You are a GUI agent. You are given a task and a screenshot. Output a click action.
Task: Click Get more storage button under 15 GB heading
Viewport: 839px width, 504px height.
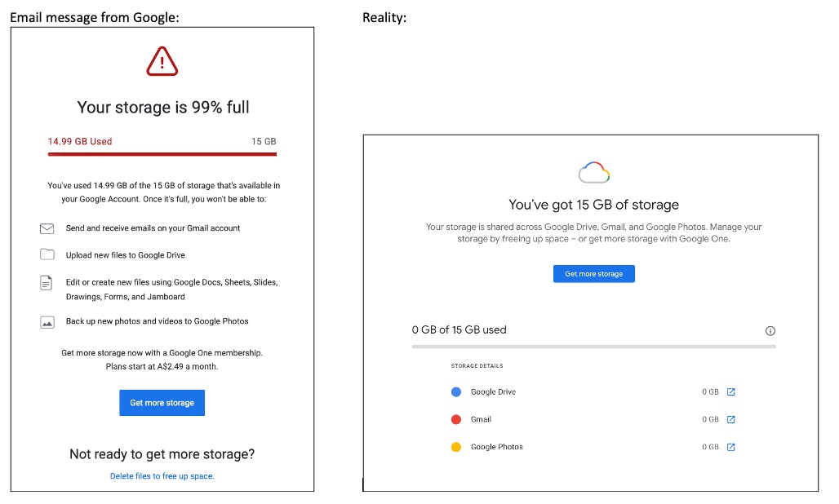click(x=593, y=274)
